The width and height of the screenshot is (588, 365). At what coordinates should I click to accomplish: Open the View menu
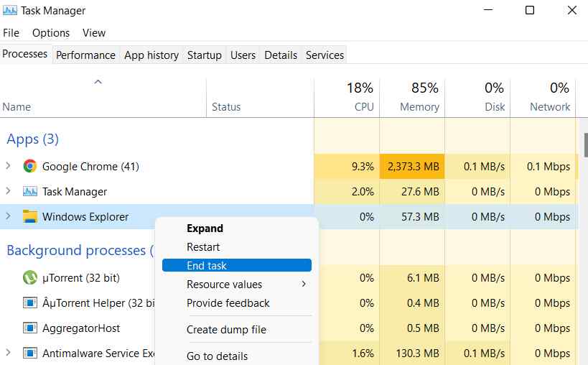pos(94,33)
